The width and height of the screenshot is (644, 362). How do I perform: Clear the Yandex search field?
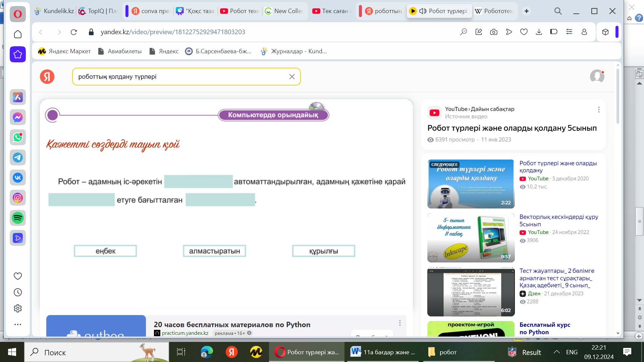(292, 77)
